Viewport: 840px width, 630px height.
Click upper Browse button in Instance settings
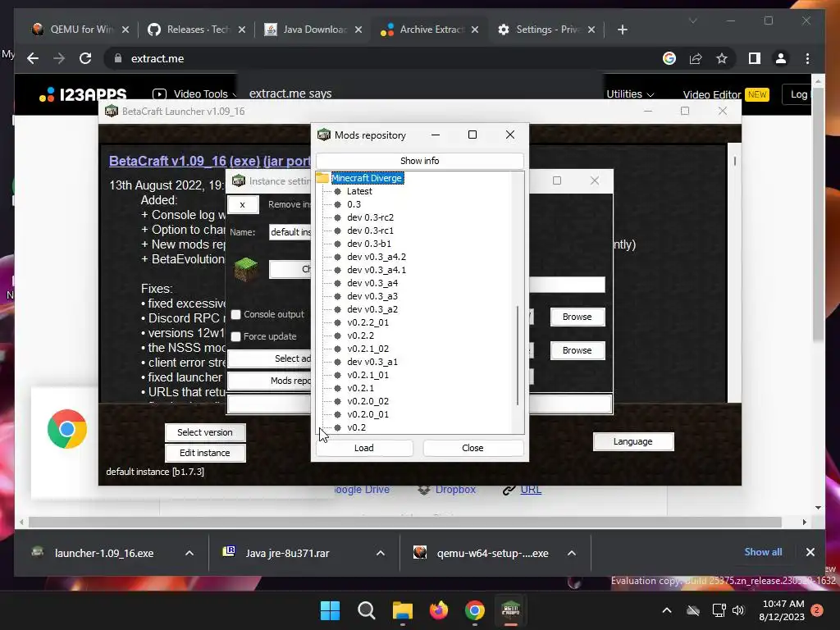coord(577,317)
